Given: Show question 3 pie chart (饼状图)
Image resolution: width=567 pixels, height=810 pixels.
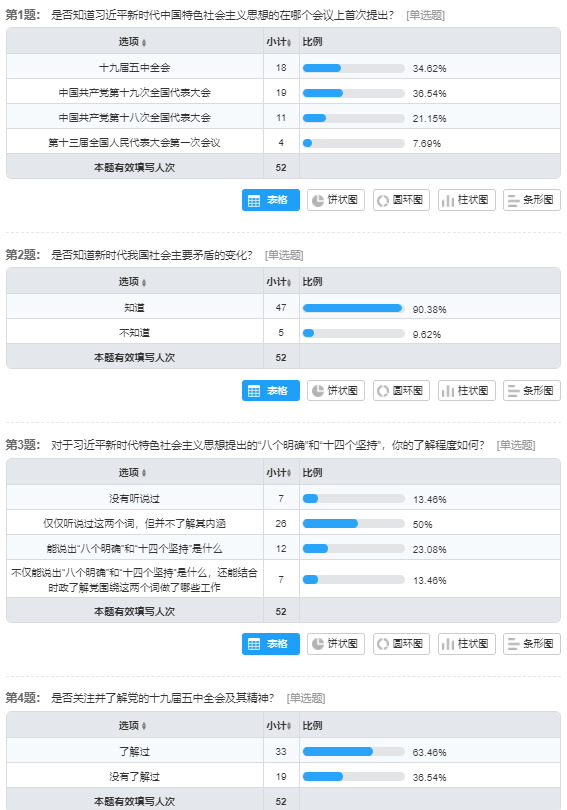Looking at the screenshot, I should (336, 644).
